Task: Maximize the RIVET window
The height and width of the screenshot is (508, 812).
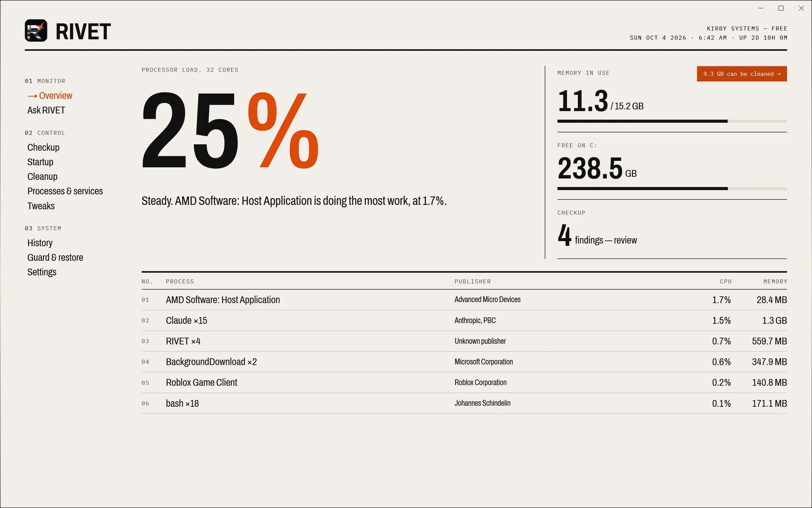Action: tap(781, 8)
